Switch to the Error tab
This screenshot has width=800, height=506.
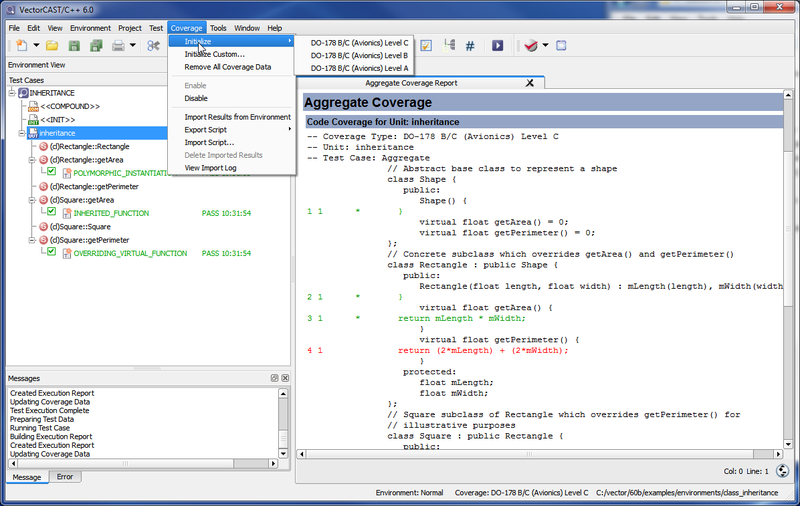point(64,477)
